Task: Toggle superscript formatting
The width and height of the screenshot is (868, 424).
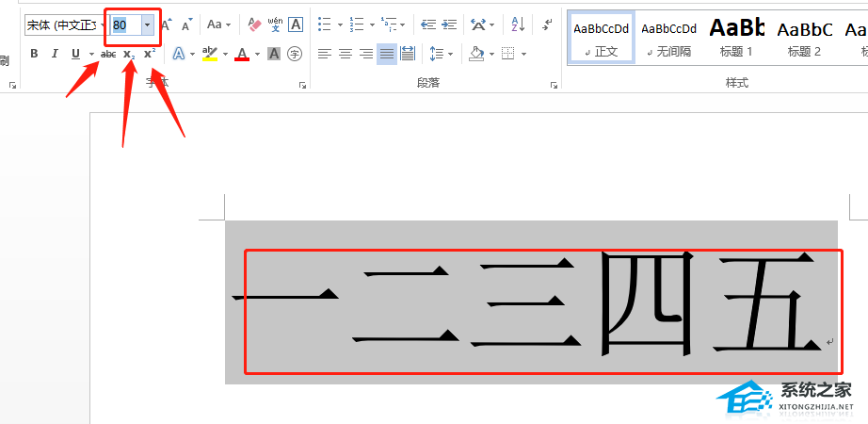Action: [x=150, y=54]
